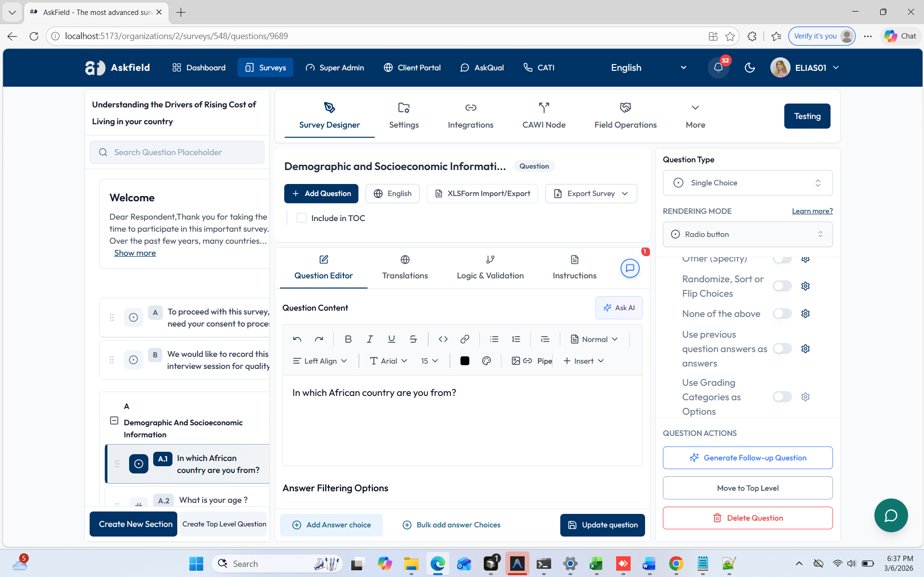The height and width of the screenshot is (577, 924).
Task: Switch to dark mode moon icon
Action: pyautogui.click(x=749, y=67)
